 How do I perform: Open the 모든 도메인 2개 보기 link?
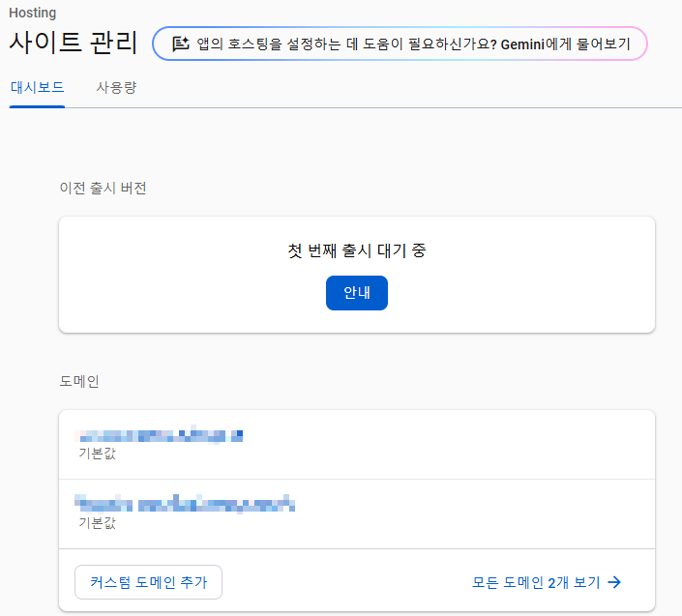(535, 582)
